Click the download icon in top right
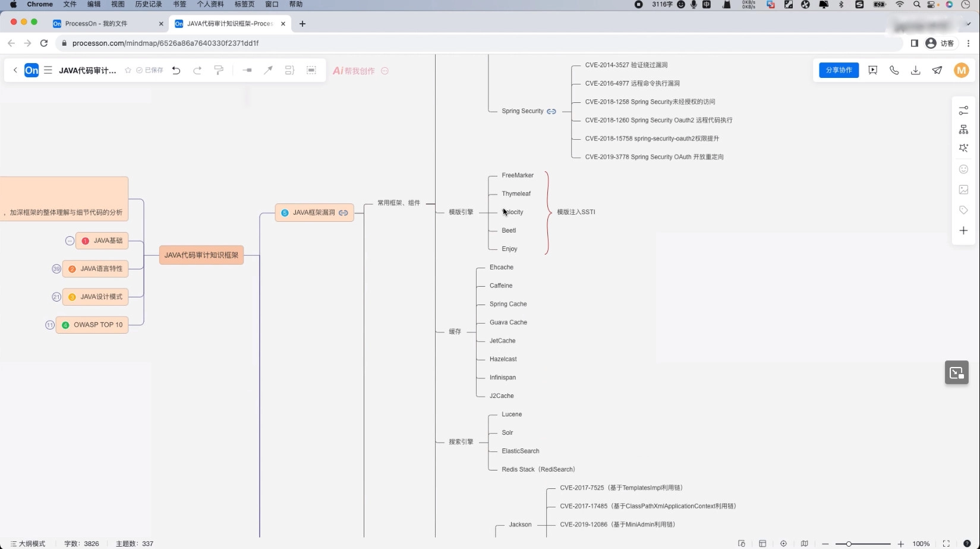The height and width of the screenshot is (549, 980). 915,70
